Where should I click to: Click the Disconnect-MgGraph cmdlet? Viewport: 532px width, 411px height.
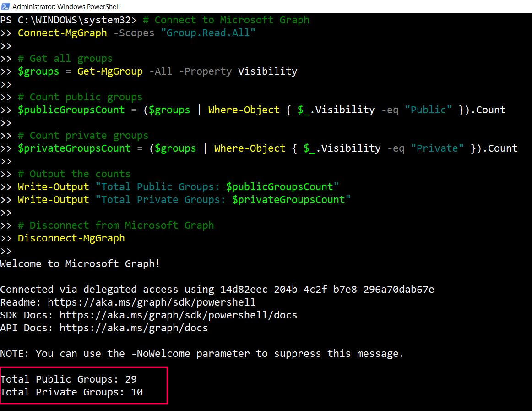pyautogui.click(x=71, y=238)
